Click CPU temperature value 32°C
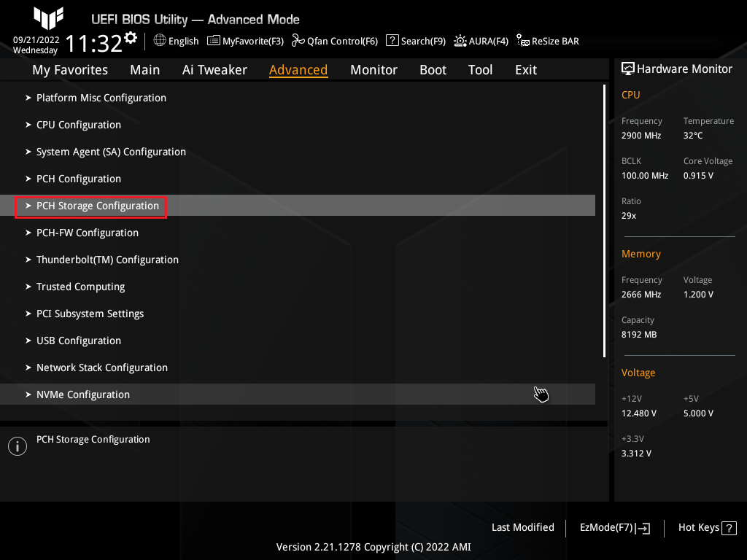747x560 pixels. 693,136
